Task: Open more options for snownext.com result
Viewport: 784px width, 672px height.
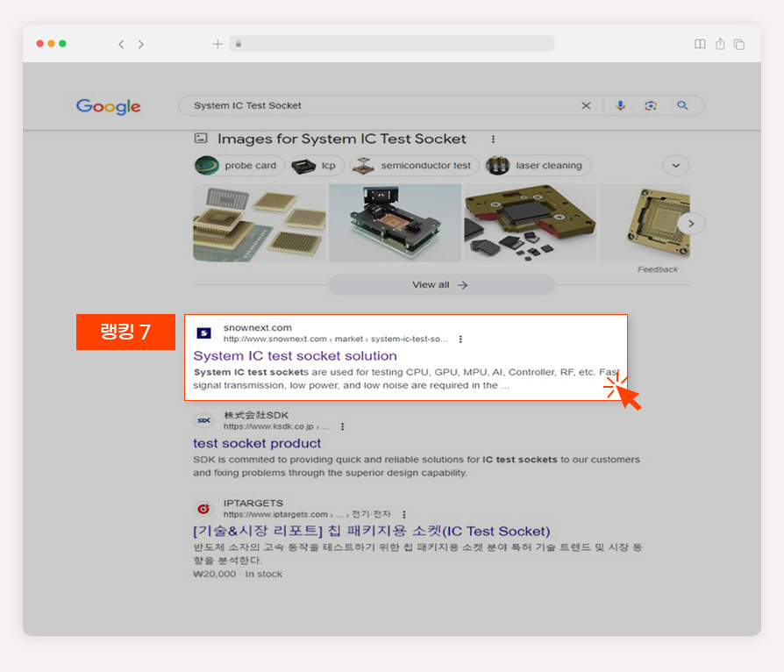Action: pyautogui.click(x=460, y=340)
